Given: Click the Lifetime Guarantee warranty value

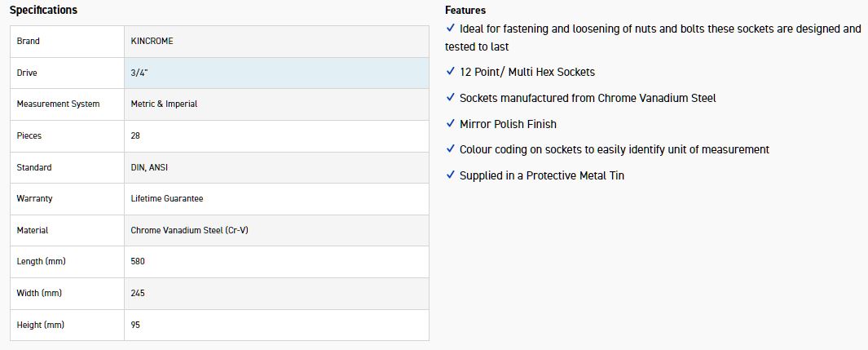Looking at the screenshot, I should [x=167, y=198].
